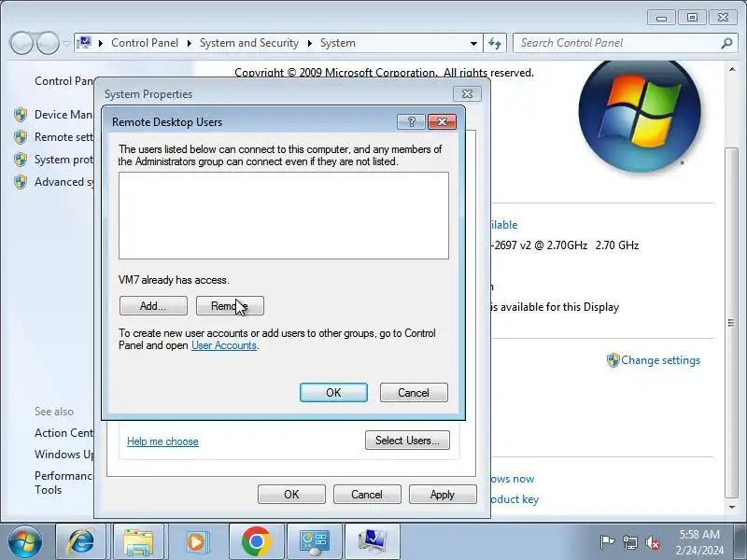Click OK in System Properties
This screenshot has height=560, width=747.
[291, 495]
